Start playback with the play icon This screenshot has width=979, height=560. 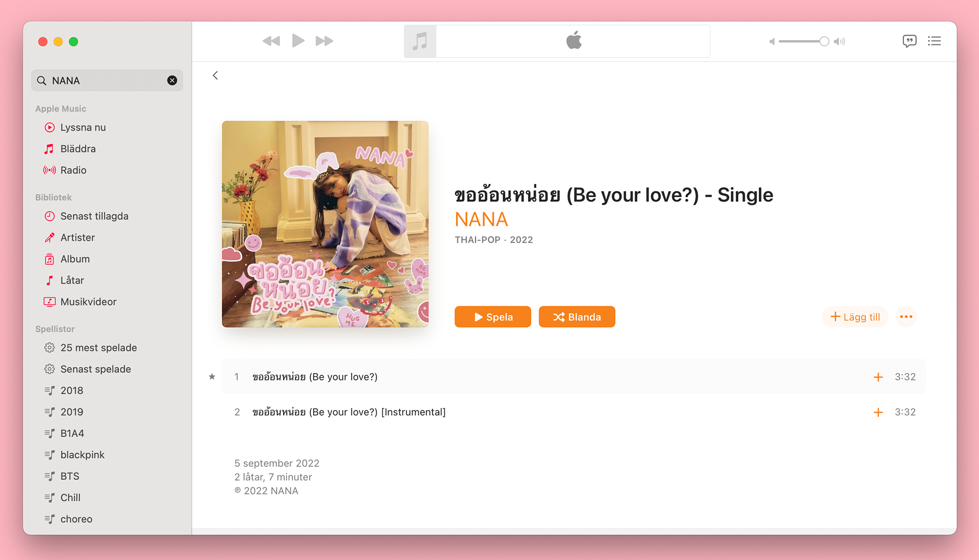pyautogui.click(x=298, y=40)
